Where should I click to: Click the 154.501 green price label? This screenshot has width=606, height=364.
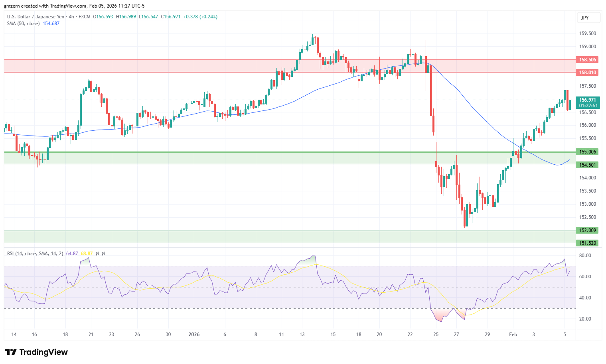pyautogui.click(x=588, y=165)
